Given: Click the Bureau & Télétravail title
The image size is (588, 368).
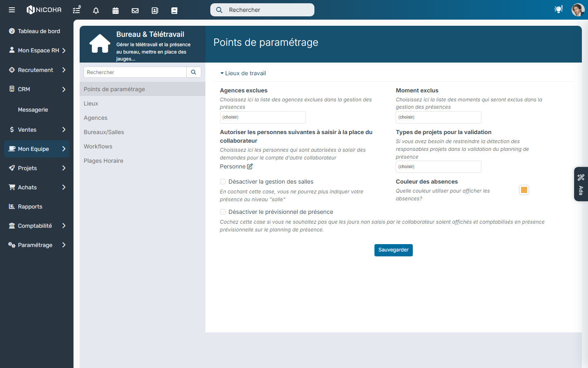Looking at the screenshot, I should 150,34.
